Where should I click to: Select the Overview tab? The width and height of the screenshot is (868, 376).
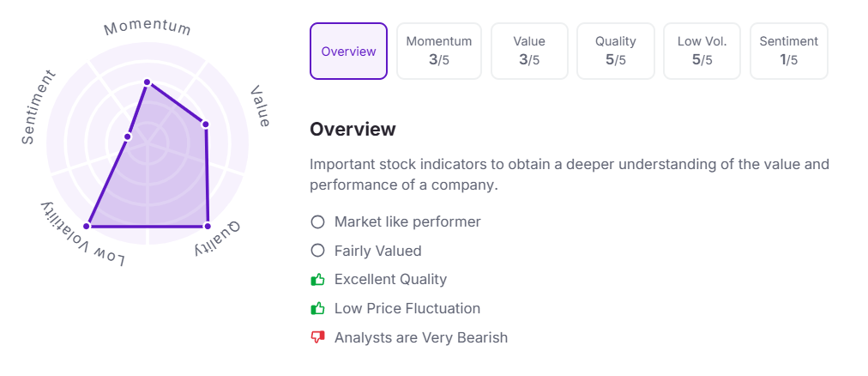coord(348,52)
